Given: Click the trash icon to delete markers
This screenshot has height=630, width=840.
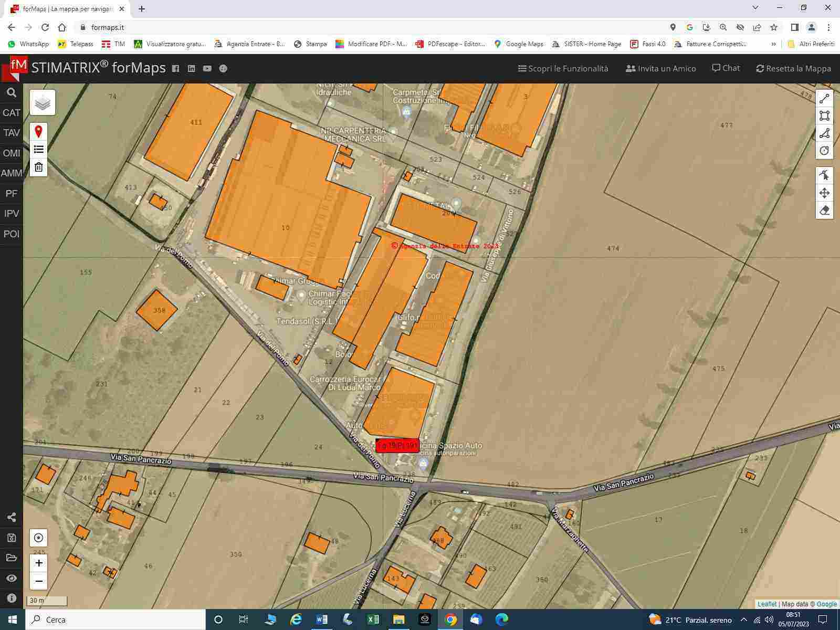Looking at the screenshot, I should 38,167.
